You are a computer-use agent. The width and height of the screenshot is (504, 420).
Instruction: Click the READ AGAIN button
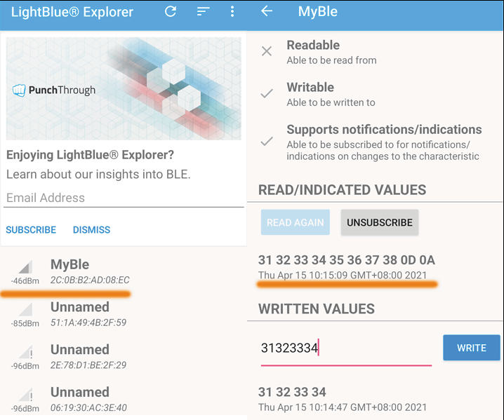pos(296,222)
